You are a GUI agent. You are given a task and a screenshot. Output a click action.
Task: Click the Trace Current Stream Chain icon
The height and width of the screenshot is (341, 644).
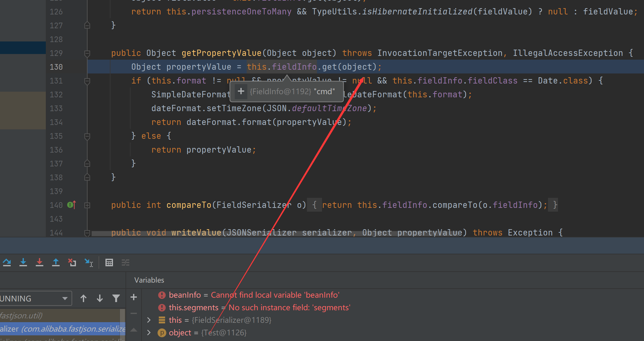pyautogui.click(x=126, y=263)
